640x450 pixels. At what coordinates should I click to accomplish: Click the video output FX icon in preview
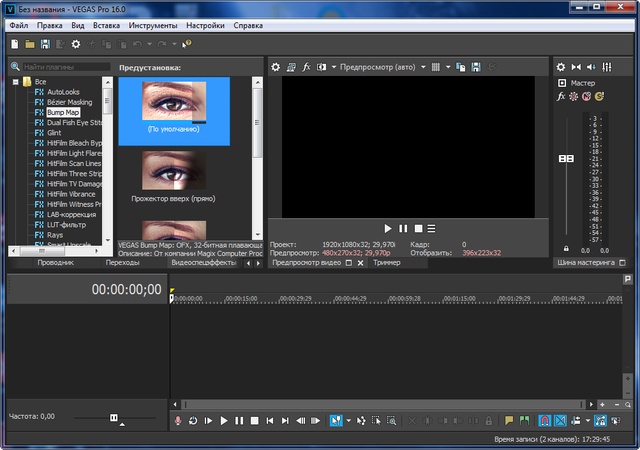[x=307, y=66]
